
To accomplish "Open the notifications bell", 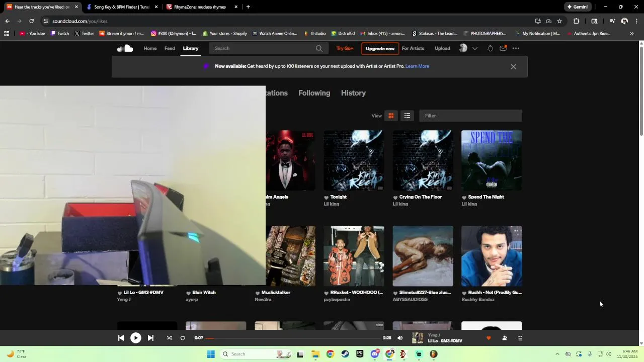I will pyautogui.click(x=490, y=48).
